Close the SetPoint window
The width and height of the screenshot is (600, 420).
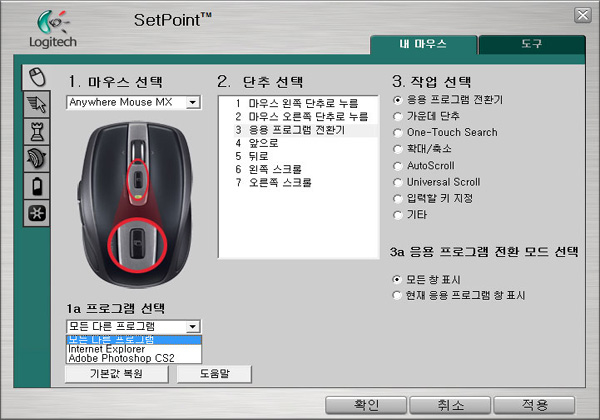click(x=582, y=15)
